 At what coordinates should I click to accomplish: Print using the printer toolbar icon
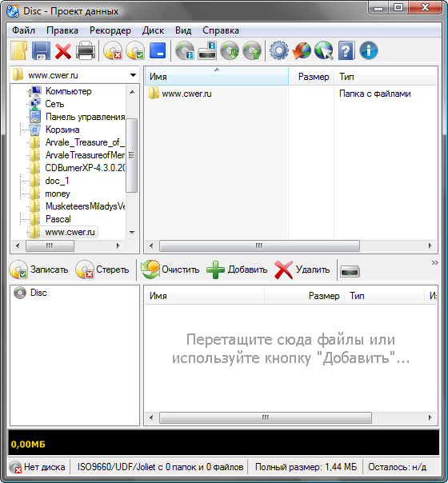(x=86, y=50)
